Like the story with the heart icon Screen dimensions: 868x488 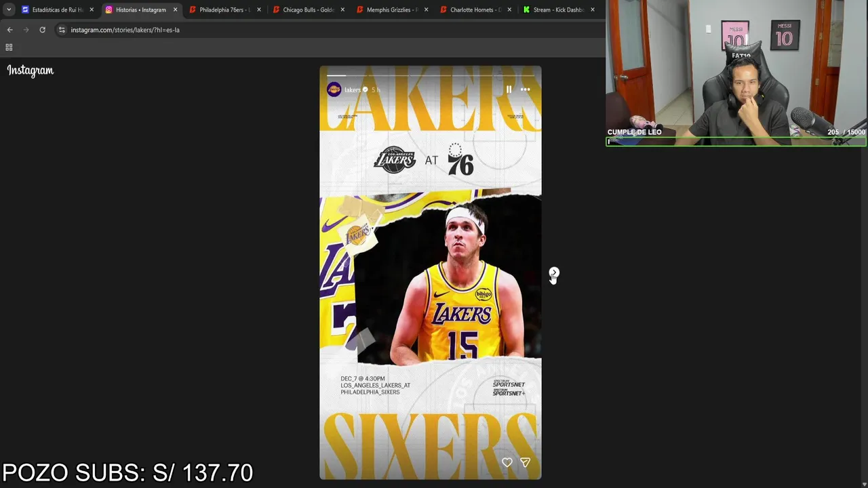pyautogui.click(x=507, y=462)
